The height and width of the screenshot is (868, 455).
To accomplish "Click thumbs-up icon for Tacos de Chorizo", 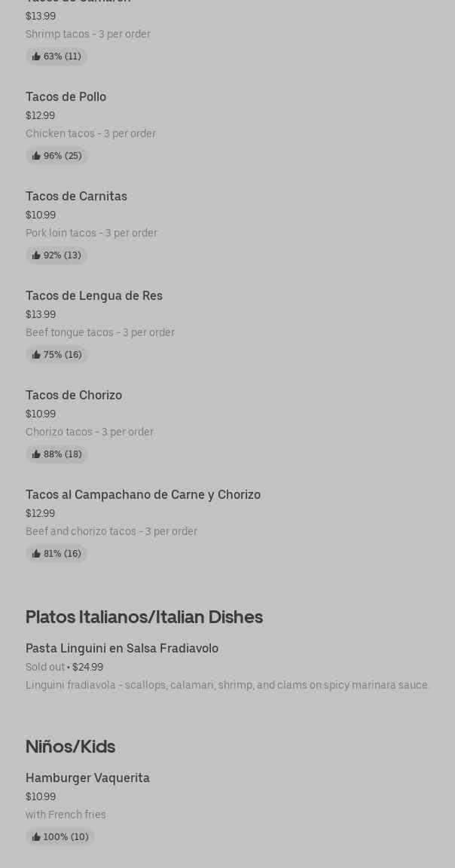I will (36, 454).
